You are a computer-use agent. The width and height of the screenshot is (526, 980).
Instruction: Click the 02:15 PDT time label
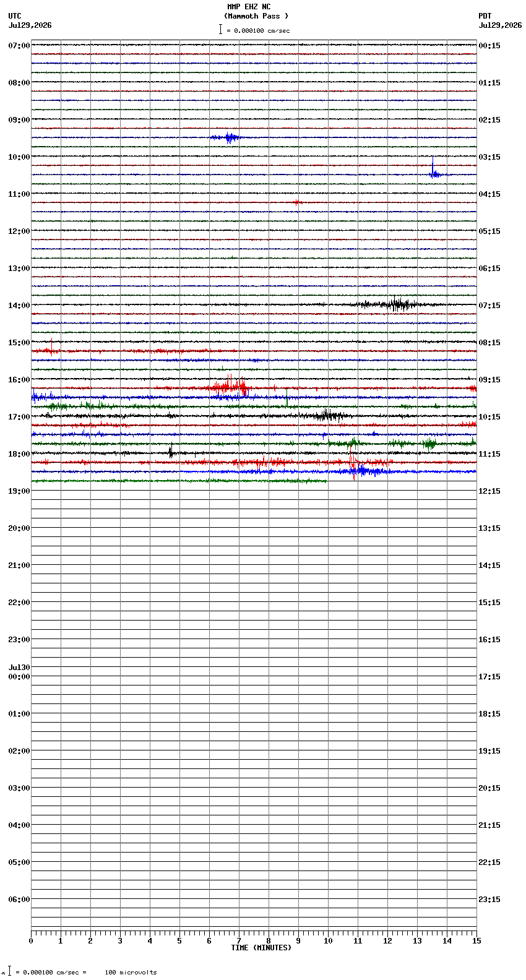[x=489, y=120]
